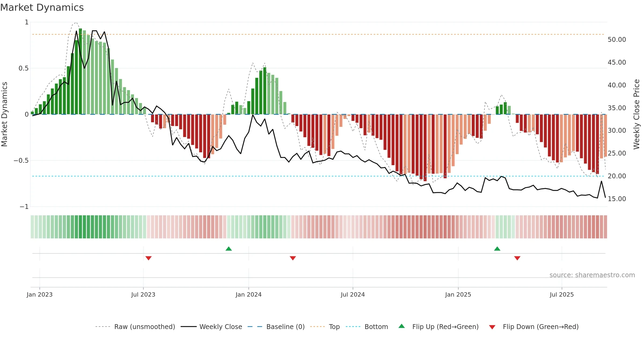Image resolution: width=644 pixels, height=362 pixels.
Task: Click the Jan 2023 axis label
Action: pos(40,294)
